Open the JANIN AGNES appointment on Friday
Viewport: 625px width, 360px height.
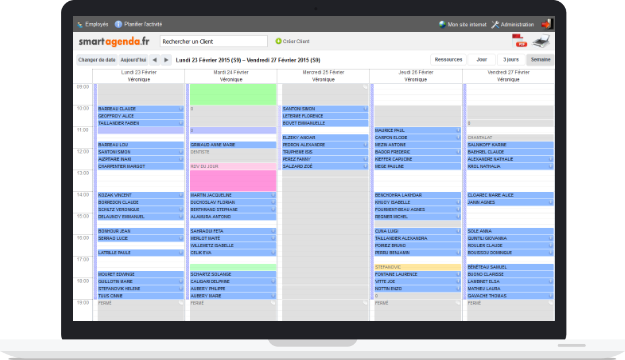510,203
